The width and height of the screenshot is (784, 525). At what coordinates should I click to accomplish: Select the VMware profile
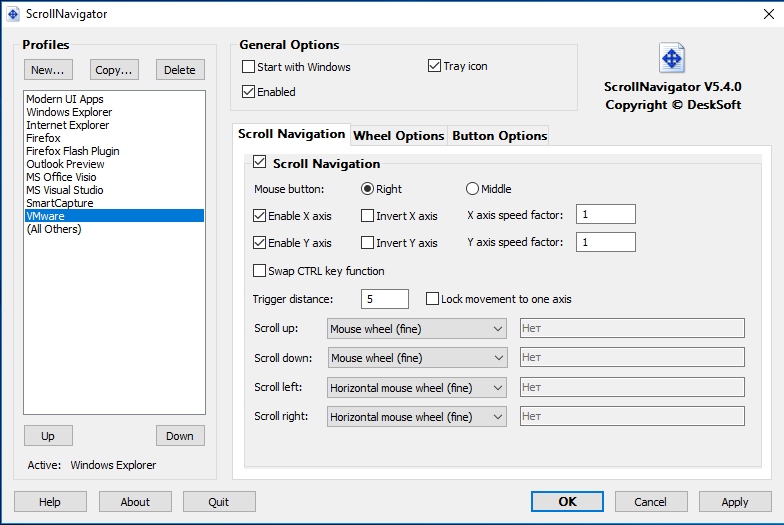coord(114,216)
